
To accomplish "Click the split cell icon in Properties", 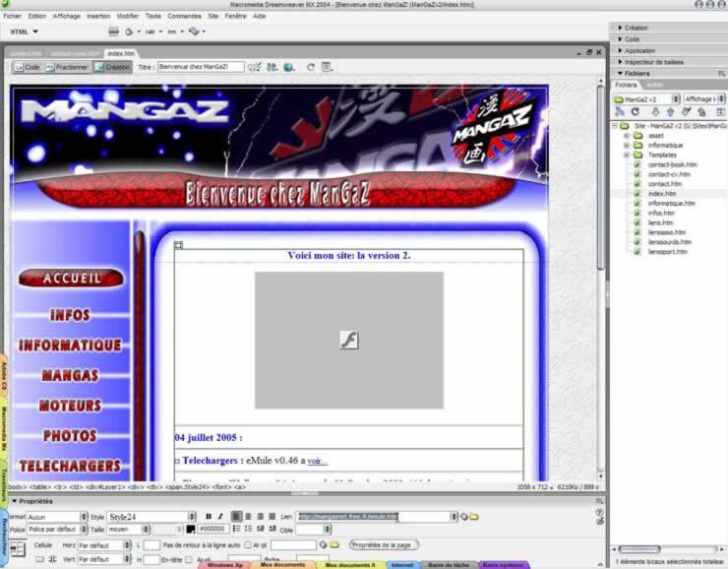I will click(53, 559).
